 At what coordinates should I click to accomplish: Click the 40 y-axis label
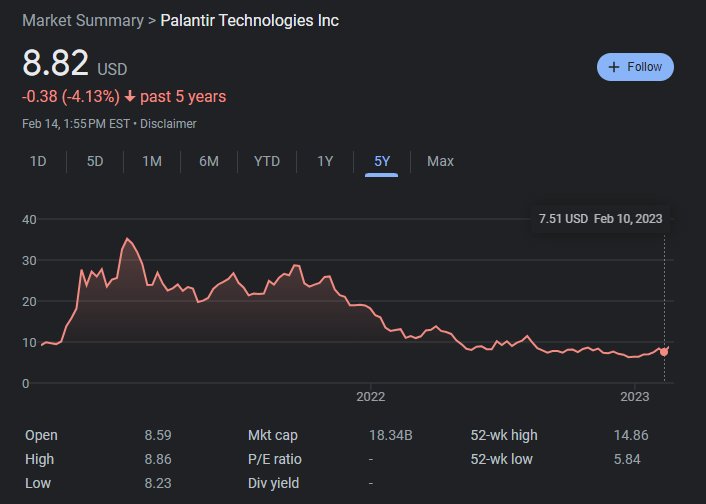click(29, 220)
